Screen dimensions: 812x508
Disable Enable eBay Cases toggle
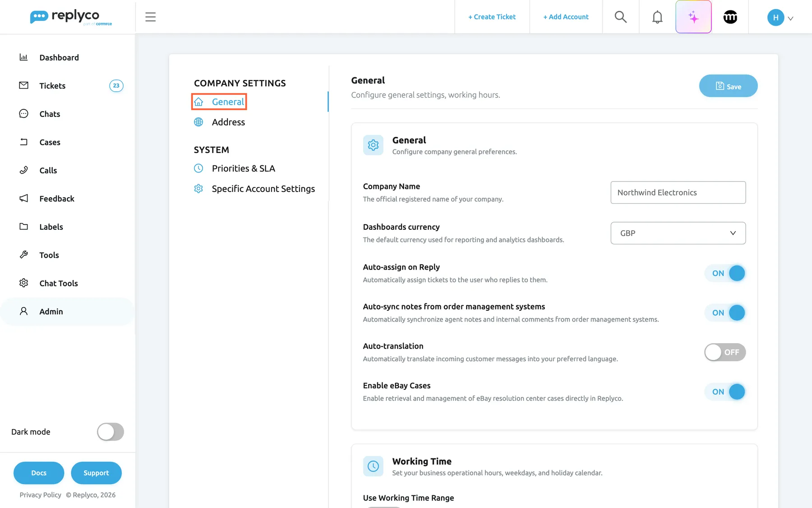[725, 391]
